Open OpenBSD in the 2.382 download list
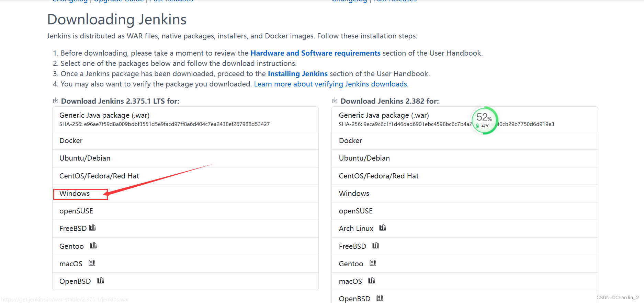Screen dimensions: 644x303 (465, 297)
